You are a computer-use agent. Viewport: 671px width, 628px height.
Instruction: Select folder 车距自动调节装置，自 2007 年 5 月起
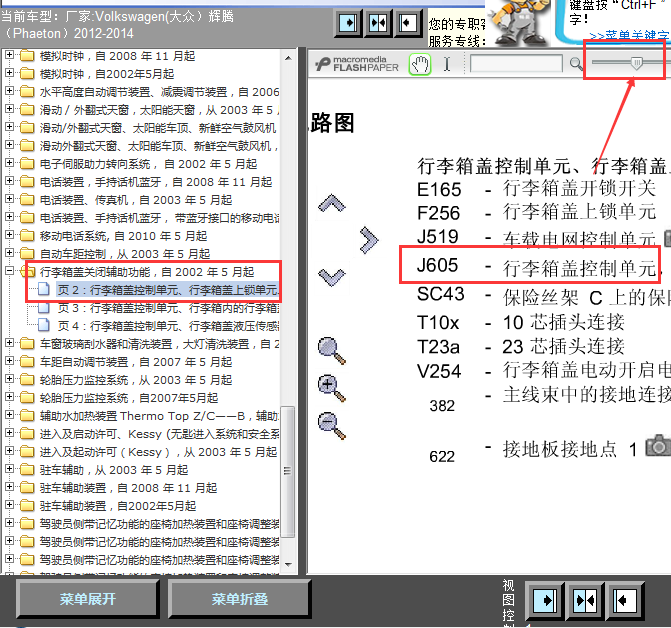(136, 362)
